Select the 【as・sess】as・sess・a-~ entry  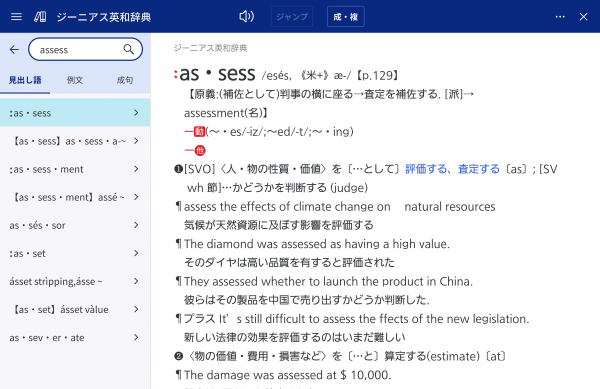tap(75, 141)
